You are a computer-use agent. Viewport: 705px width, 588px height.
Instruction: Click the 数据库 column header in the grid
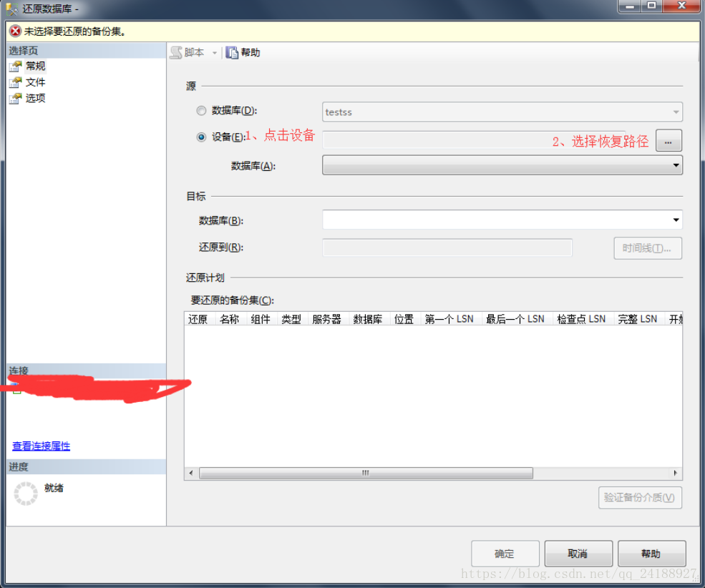point(369,319)
